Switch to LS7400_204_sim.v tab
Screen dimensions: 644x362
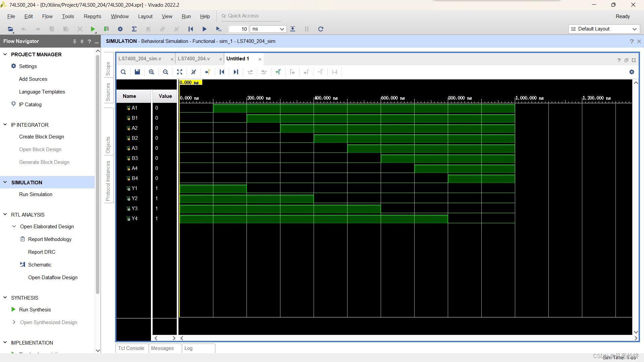(140, 59)
